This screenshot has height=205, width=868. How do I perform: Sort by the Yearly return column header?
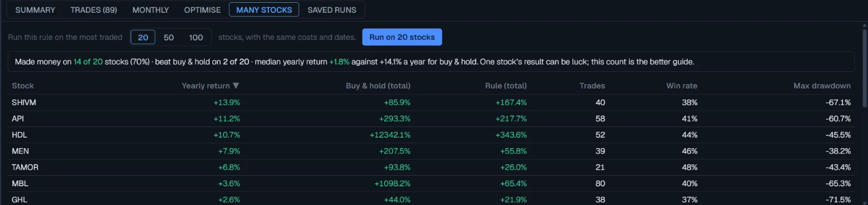click(210, 86)
